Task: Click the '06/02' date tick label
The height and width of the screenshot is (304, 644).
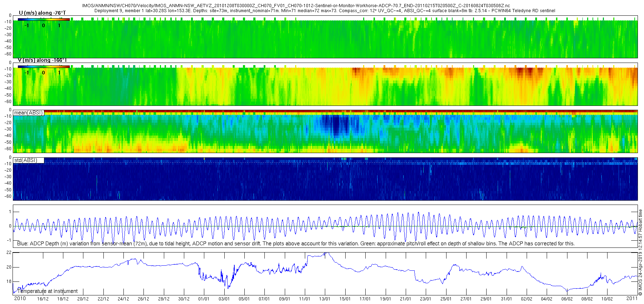Action: pos(567,299)
